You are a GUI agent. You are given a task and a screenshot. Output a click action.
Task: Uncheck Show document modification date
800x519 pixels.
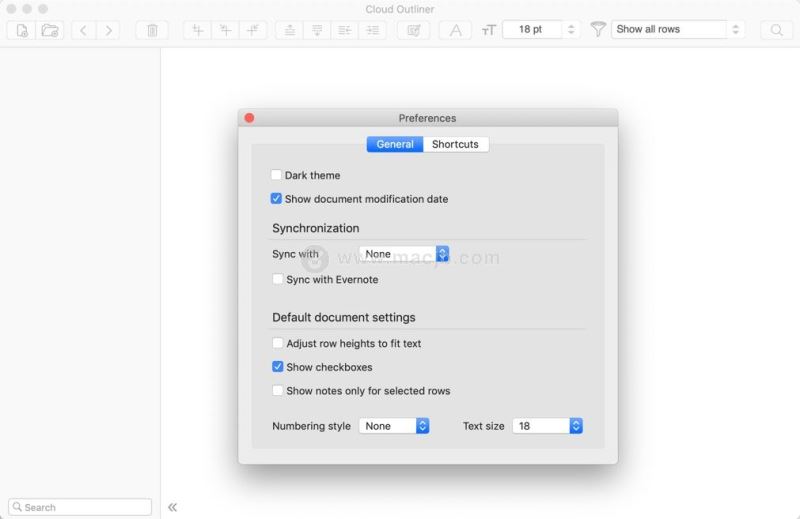click(276, 199)
